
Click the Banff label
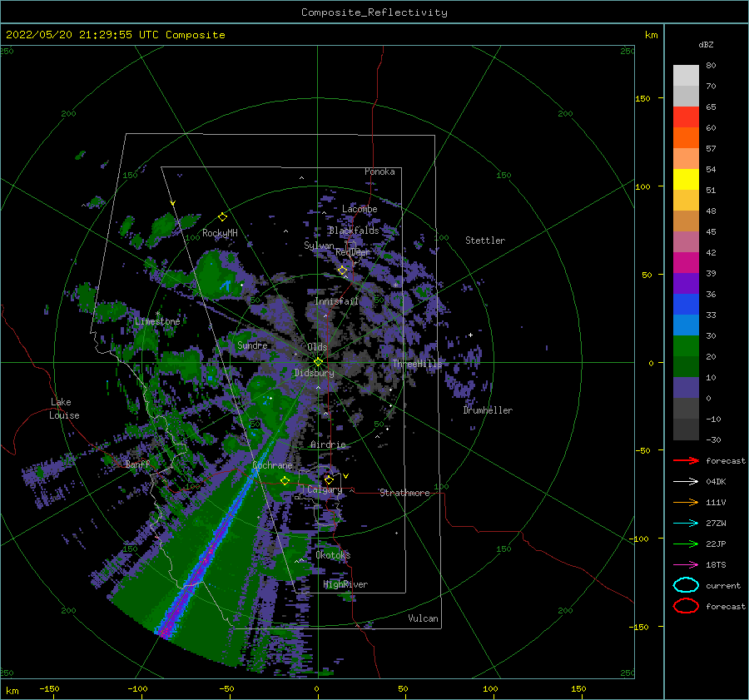click(x=137, y=464)
